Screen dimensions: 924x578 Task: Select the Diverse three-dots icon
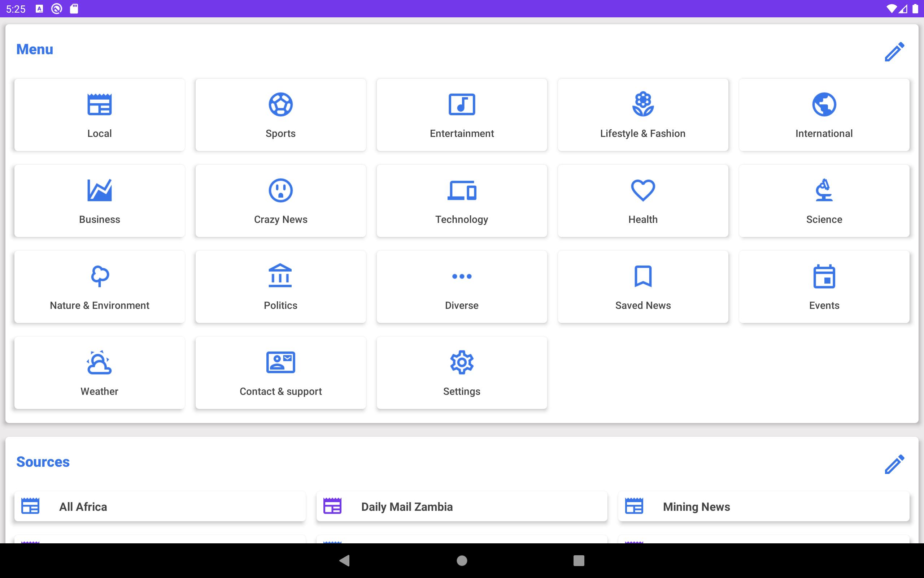pos(462,276)
